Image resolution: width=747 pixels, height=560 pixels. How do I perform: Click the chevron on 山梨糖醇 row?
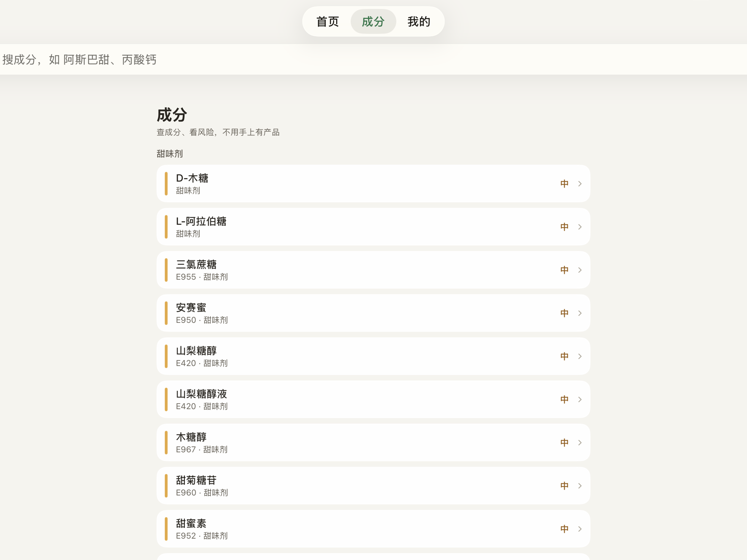580,356
